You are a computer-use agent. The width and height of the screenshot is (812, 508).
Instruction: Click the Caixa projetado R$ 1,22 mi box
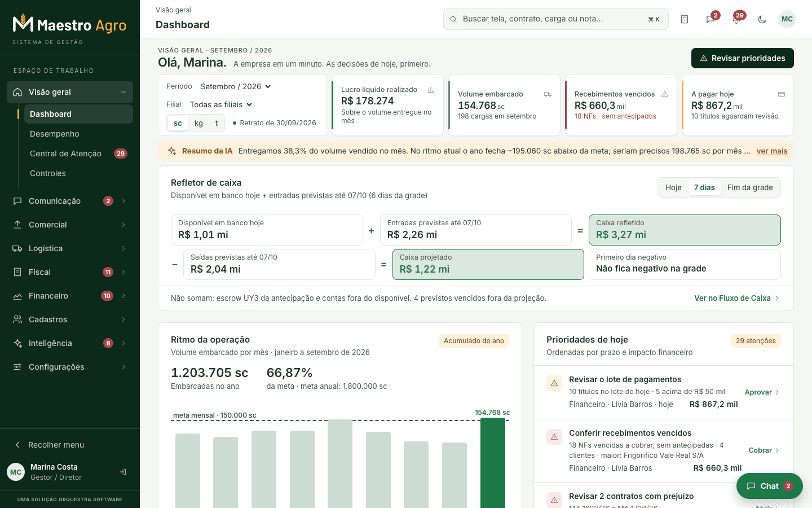[488, 264]
